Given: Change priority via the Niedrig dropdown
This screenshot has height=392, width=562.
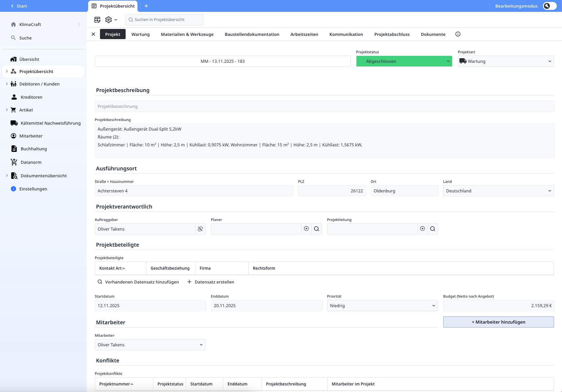Looking at the screenshot, I should (382, 305).
